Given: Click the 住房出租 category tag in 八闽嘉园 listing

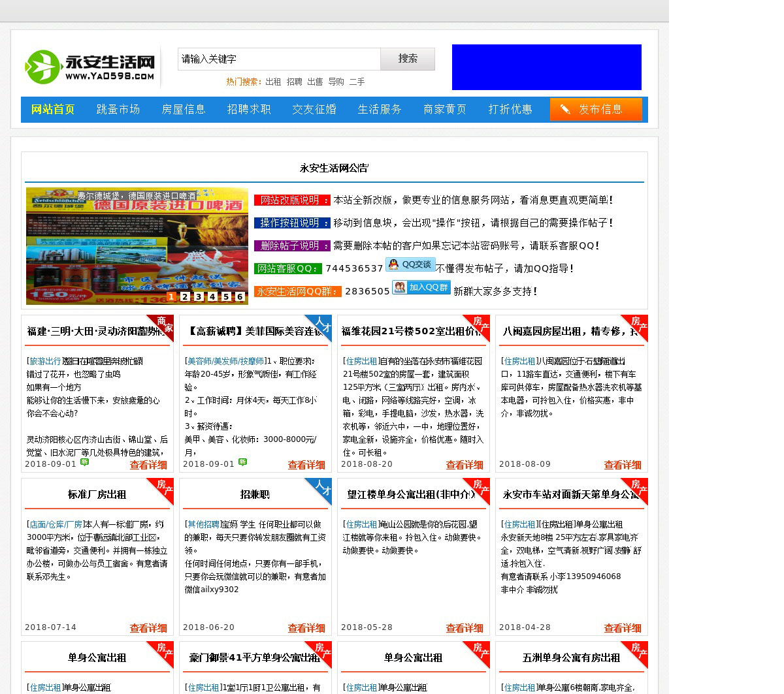Looking at the screenshot, I should tap(519, 361).
